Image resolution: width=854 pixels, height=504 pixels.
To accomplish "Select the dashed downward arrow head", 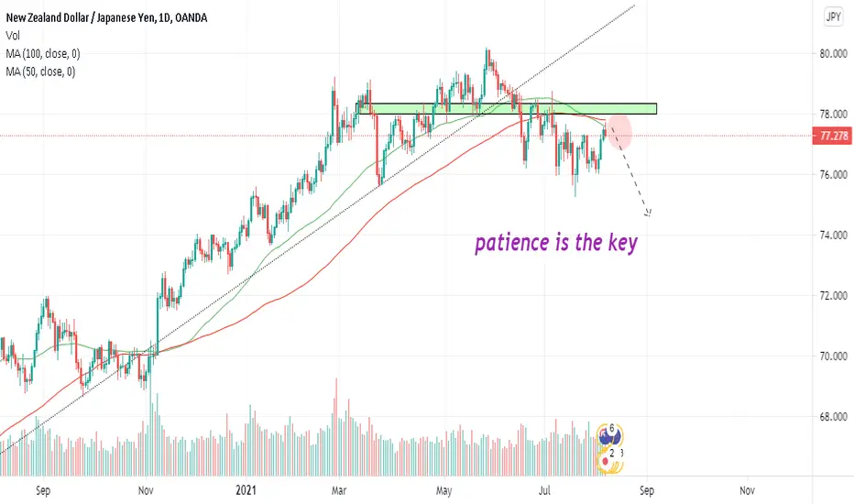I will 648,213.
